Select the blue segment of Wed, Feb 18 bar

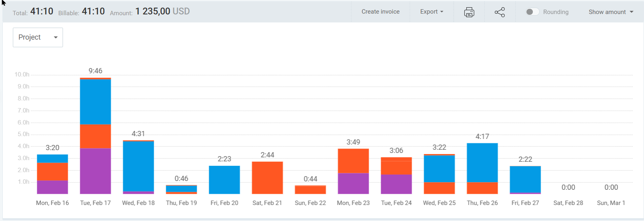pyautogui.click(x=138, y=166)
